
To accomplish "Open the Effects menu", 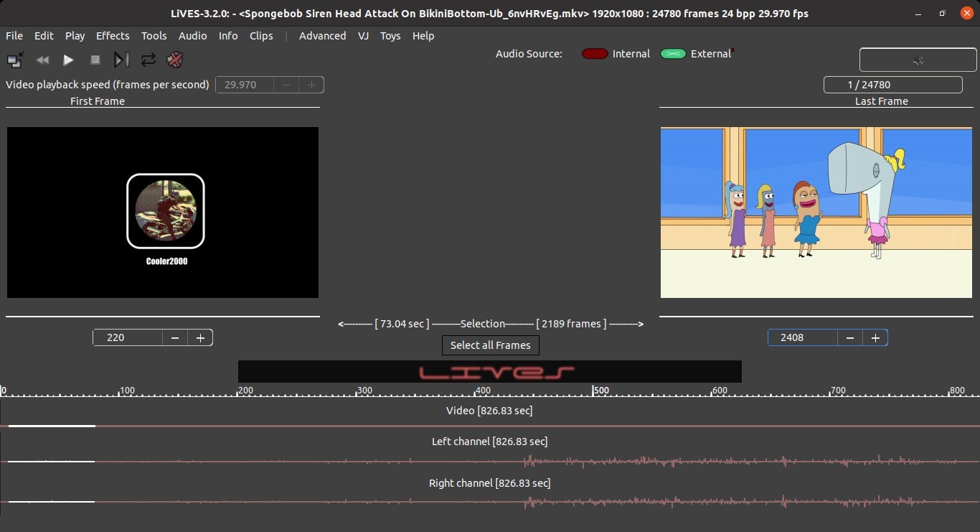I will pos(113,36).
